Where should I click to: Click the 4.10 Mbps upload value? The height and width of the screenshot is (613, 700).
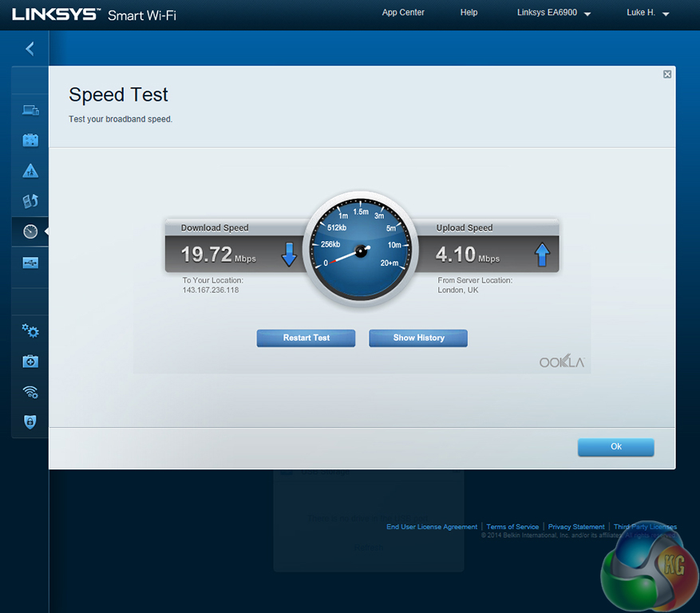[x=468, y=255]
